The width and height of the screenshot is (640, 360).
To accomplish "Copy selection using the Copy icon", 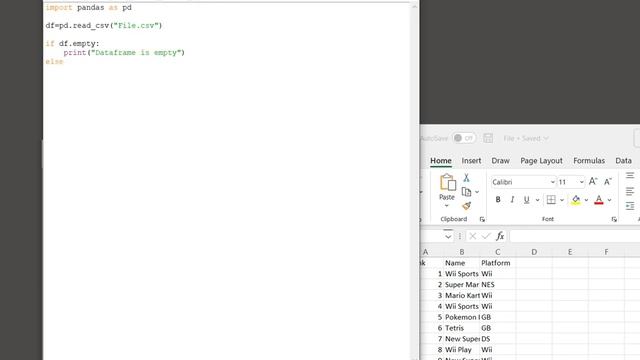I will pyautogui.click(x=466, y=192).
